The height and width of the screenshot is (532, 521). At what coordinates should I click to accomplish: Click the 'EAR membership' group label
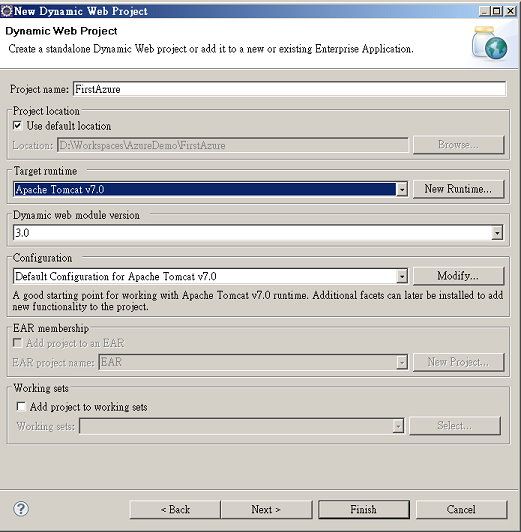coord(51,328)
